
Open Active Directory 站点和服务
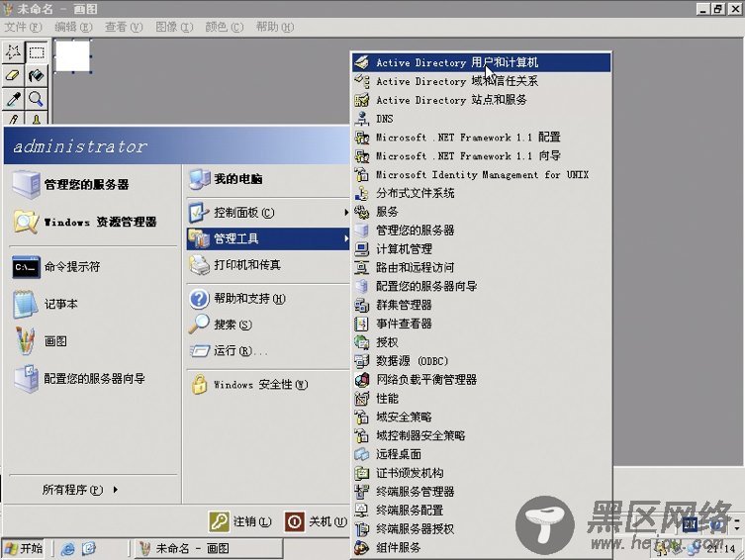[481, 100]
